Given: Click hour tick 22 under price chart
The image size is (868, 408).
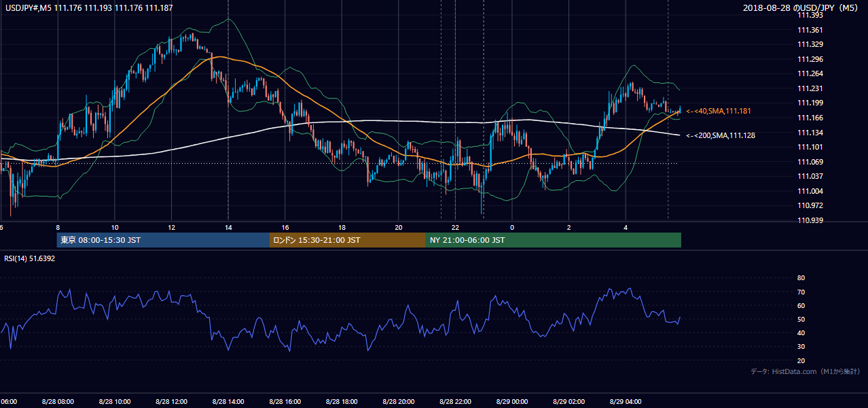Looking at the screenshot, I should [x=455, y=227].
